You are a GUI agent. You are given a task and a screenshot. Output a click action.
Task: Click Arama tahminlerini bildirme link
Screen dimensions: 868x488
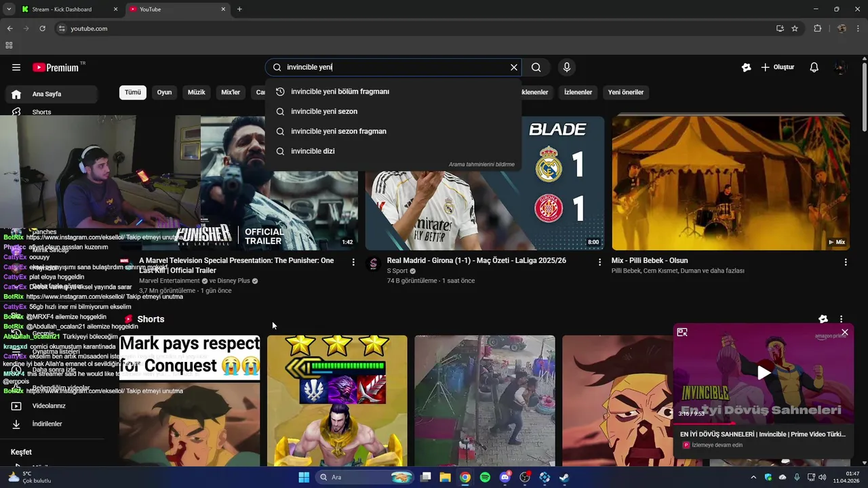pos(481,165)
